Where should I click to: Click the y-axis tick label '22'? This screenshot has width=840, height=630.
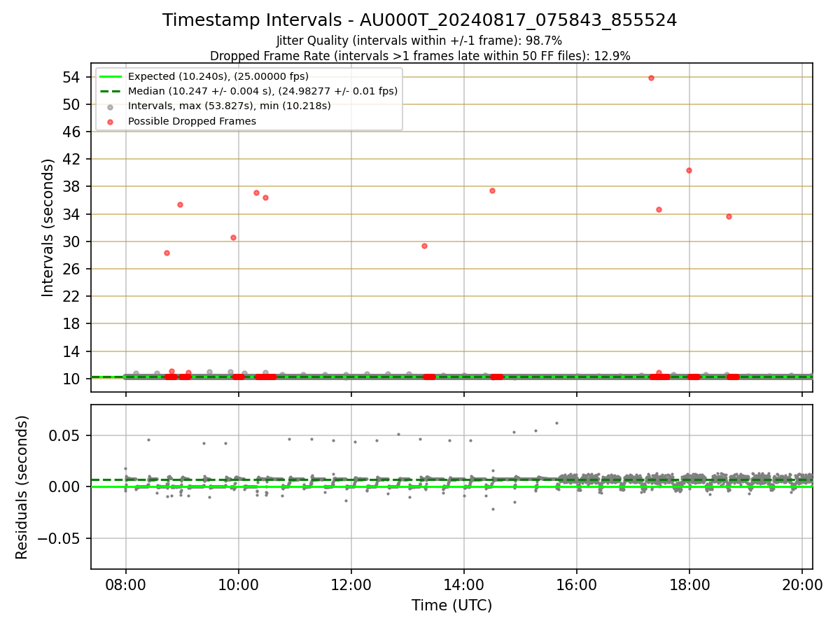[72, 296]
